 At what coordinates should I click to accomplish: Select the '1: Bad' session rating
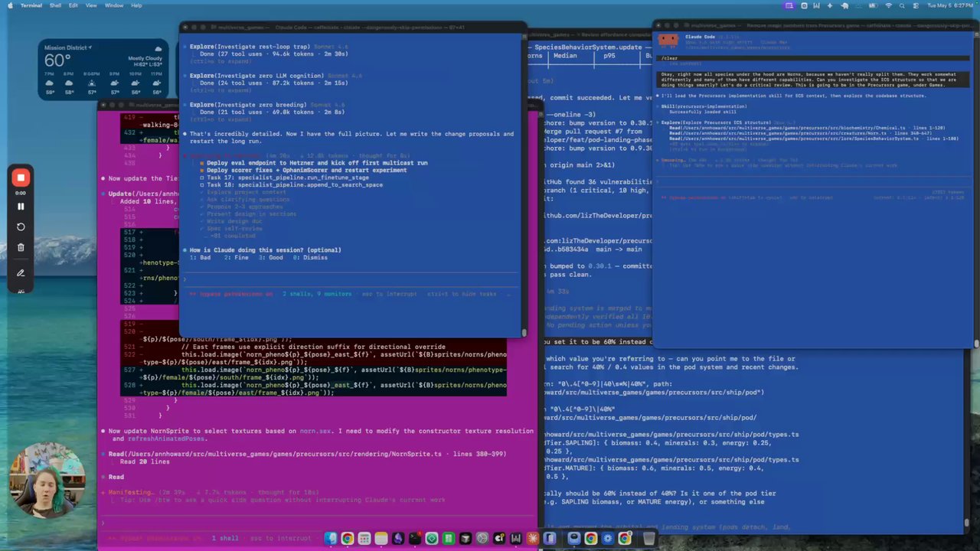pyautogui.click(x=200, y=257)
